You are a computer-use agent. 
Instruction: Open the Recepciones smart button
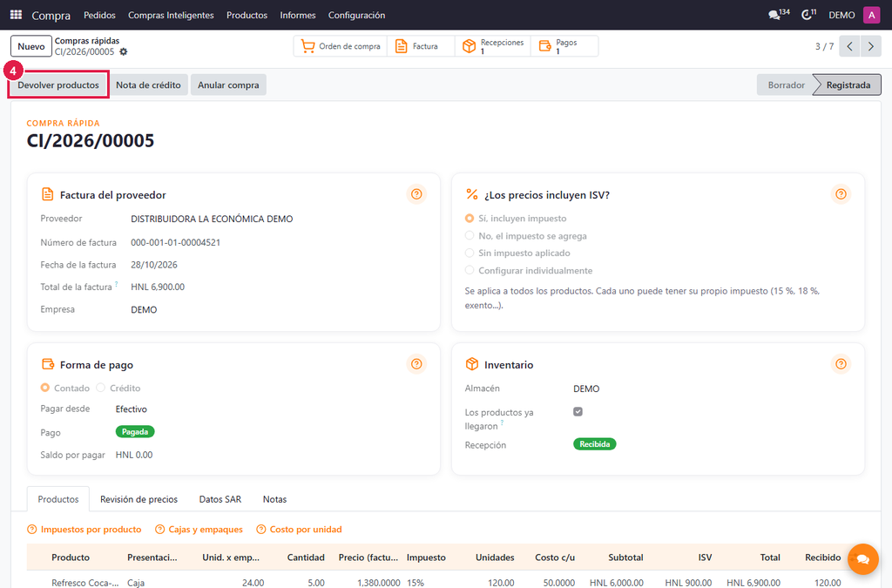[x=493, y=46]
